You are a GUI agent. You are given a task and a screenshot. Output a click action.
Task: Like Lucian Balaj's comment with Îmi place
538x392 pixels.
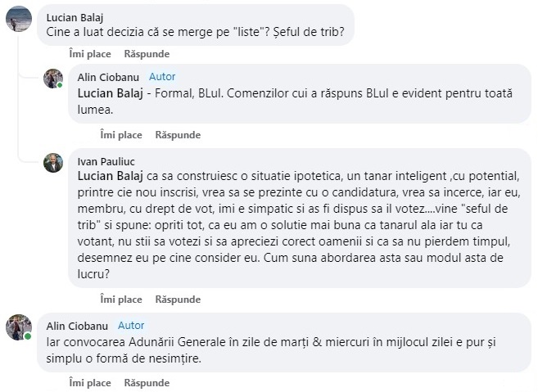[90, 54]
